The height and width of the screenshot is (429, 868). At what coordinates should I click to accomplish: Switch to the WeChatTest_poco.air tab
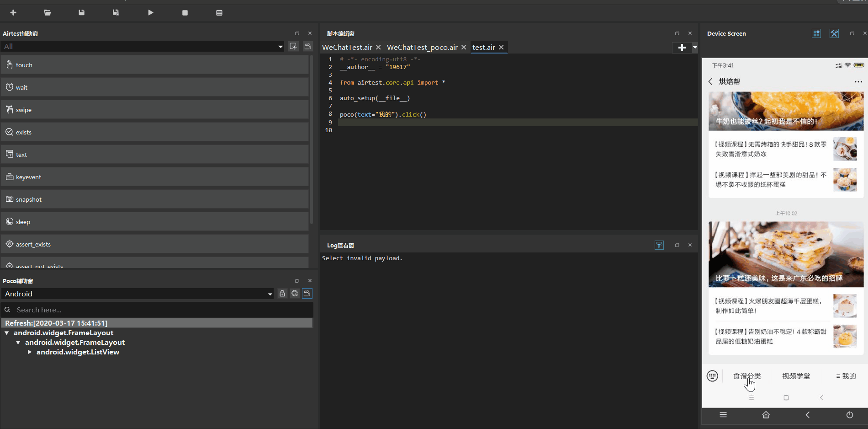[422, 48]
